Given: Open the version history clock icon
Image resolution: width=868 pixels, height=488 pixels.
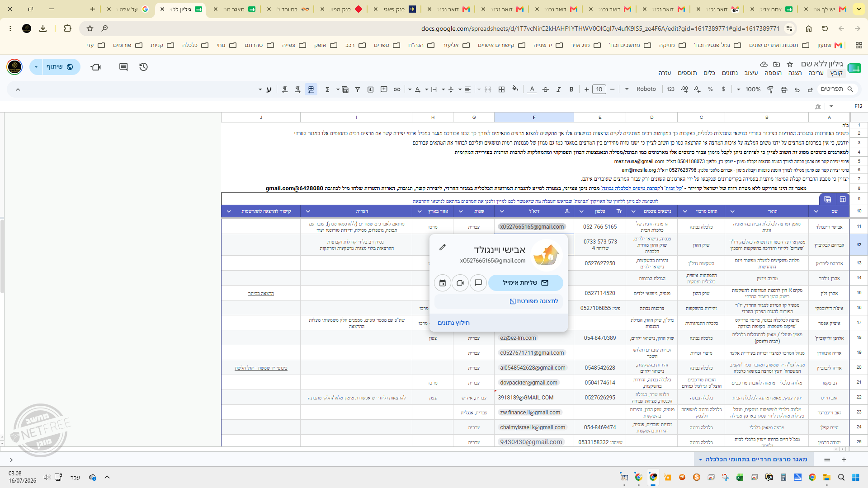Looking at the screenshot, I should tap(143, 67).
